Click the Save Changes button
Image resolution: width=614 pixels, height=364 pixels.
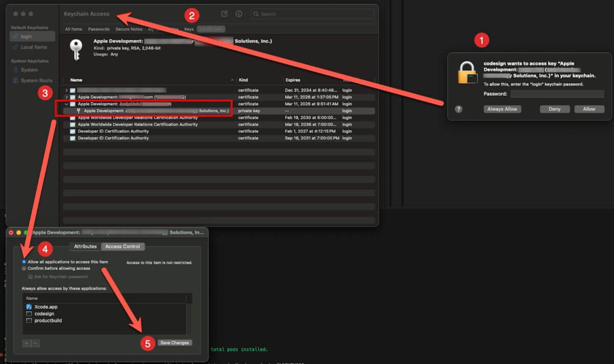coord(174,343)
